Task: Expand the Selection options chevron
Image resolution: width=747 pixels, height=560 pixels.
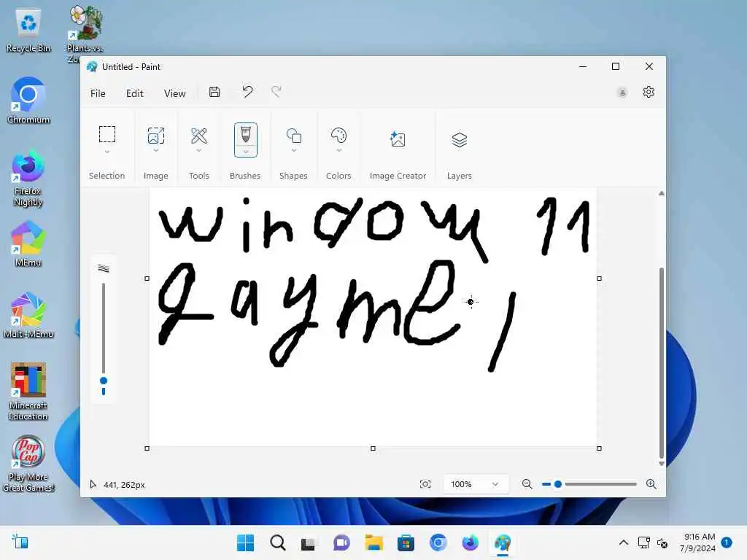Action: 107,152
